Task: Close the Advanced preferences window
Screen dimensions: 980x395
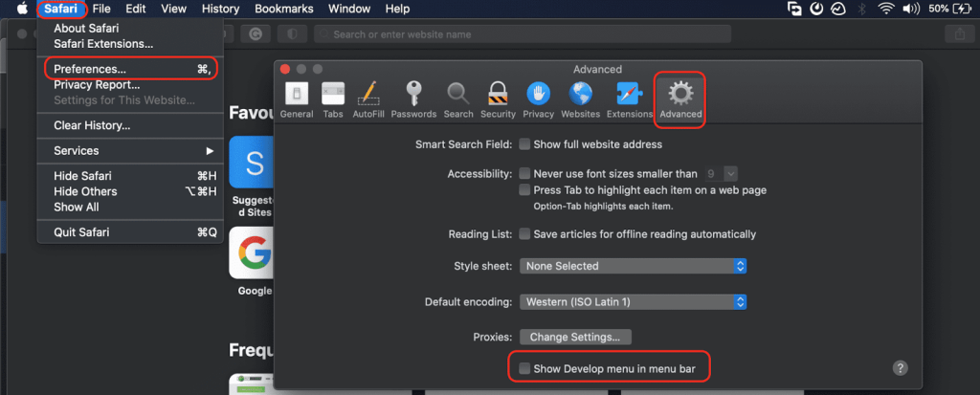Action: pyautogui.click(x=285, y=70)
